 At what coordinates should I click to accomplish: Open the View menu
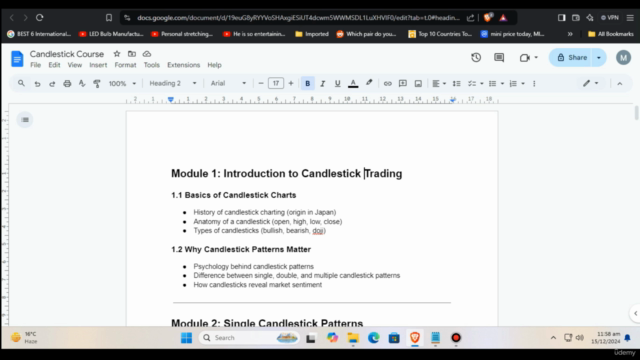75,65
